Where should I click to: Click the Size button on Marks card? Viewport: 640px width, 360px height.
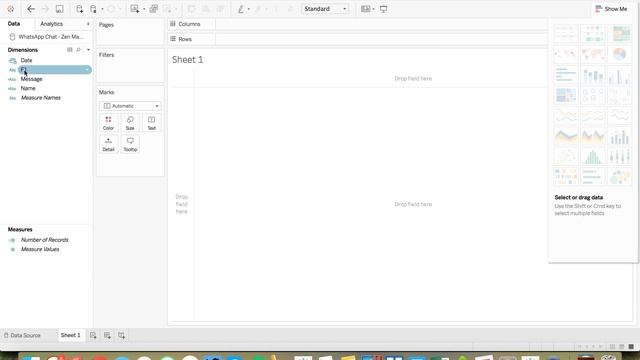coord(130,123)
